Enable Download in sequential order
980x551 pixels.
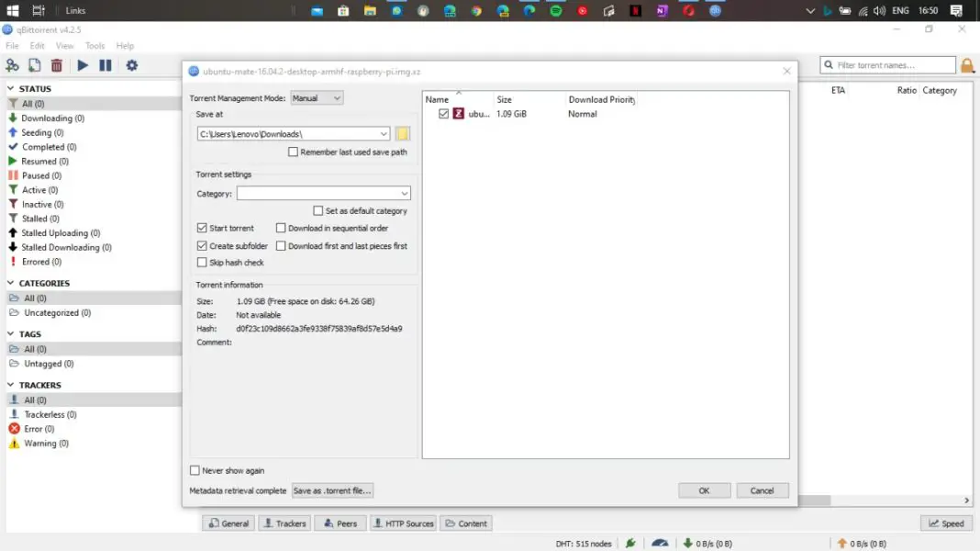click(x=282, y=228)
